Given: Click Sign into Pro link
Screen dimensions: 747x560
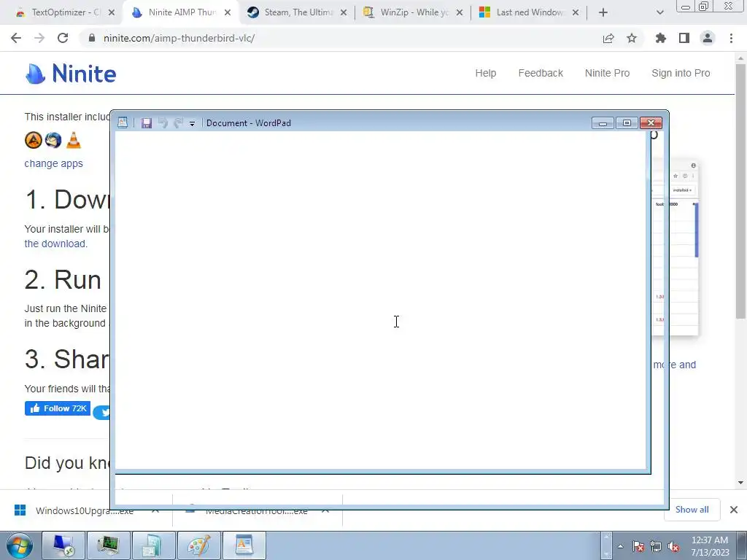Looking at the screenshot, I should point(681,73).
